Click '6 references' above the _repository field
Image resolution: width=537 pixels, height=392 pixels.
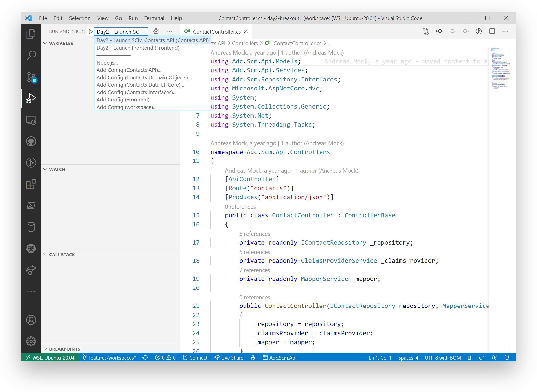(x=255, y=234)
